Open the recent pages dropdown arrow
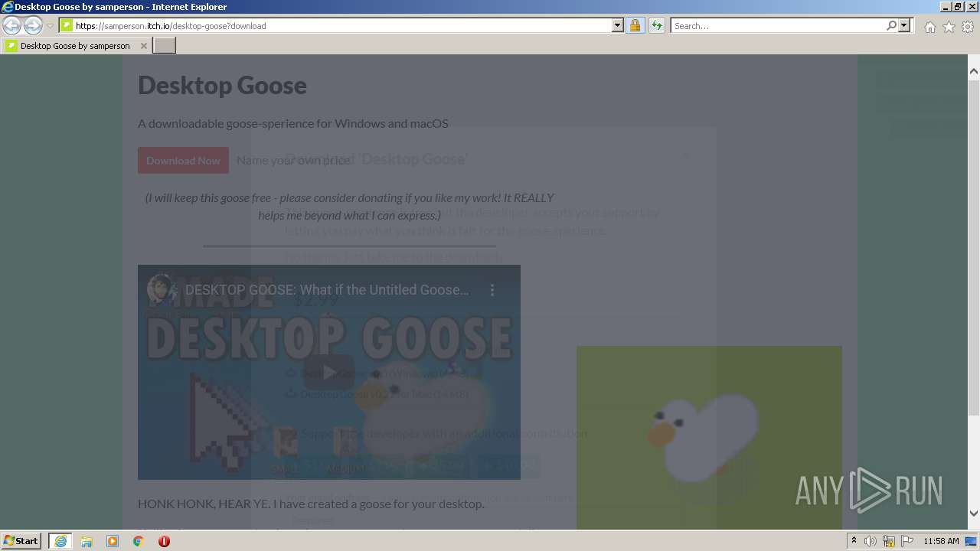 click(x=50, y=26)
